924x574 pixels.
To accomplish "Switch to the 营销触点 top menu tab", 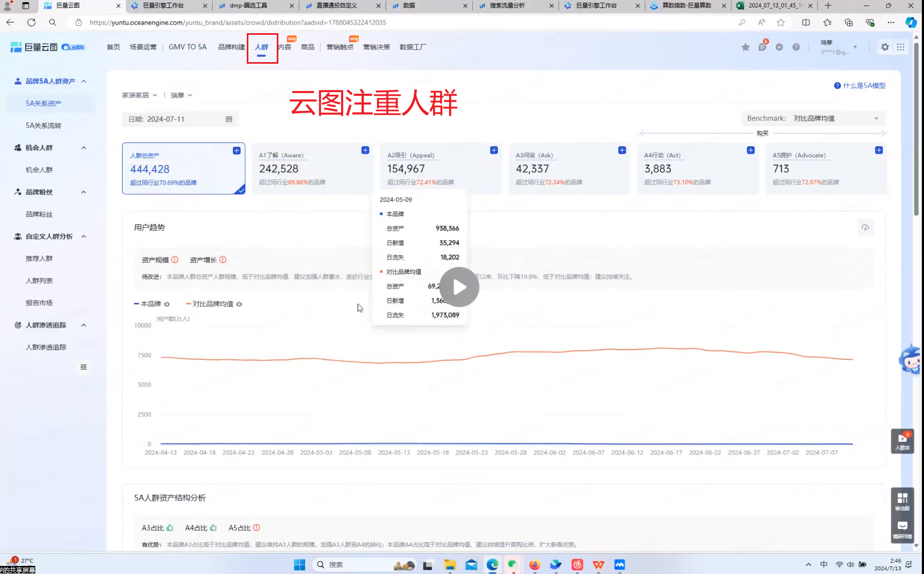I will (340, 47).
